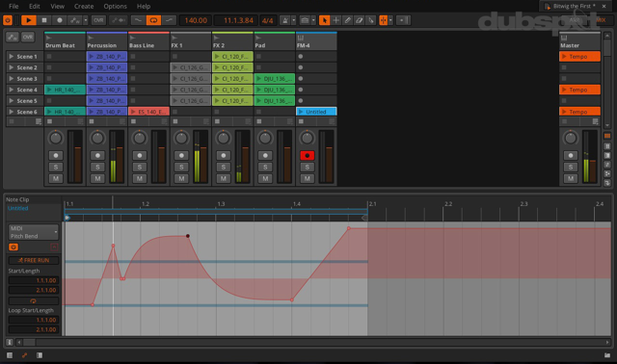Click the orange link icon in the bottom bar
Viewport: 617px width, 364px height.
click(24, 355)
